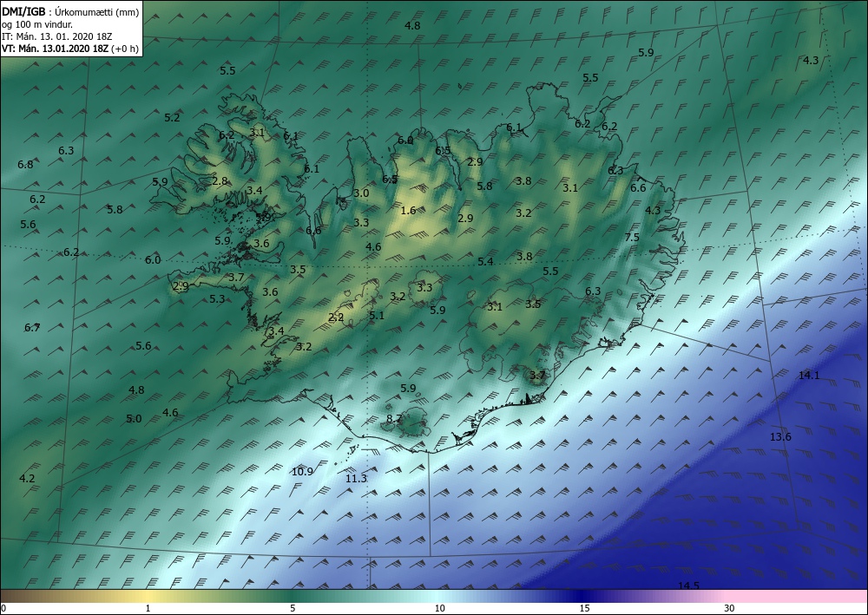This screenshot has width=868, height=615.
Task: Click the IT: Mán. 13. 01. 2020 18Z line
Action: (x=57, y=36)
